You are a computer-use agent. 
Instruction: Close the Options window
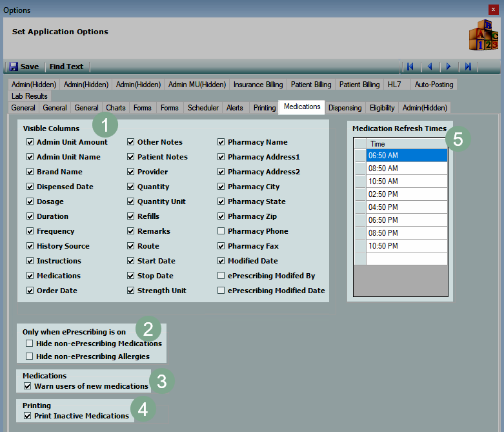[494, 10]
